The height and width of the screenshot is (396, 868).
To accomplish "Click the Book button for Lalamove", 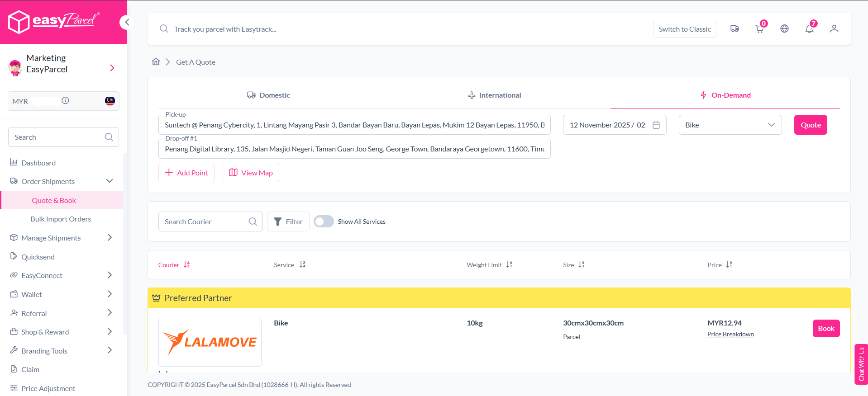I will click(x=825, y=329).
